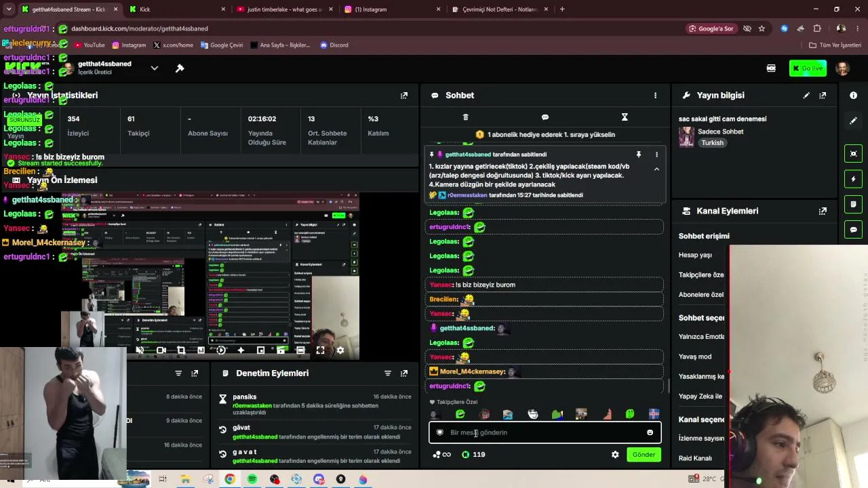Image resolution: width=868 pixels, height=488 pixels.
Task: Click the Yavaş mod setting
Action: pos(695,357)
